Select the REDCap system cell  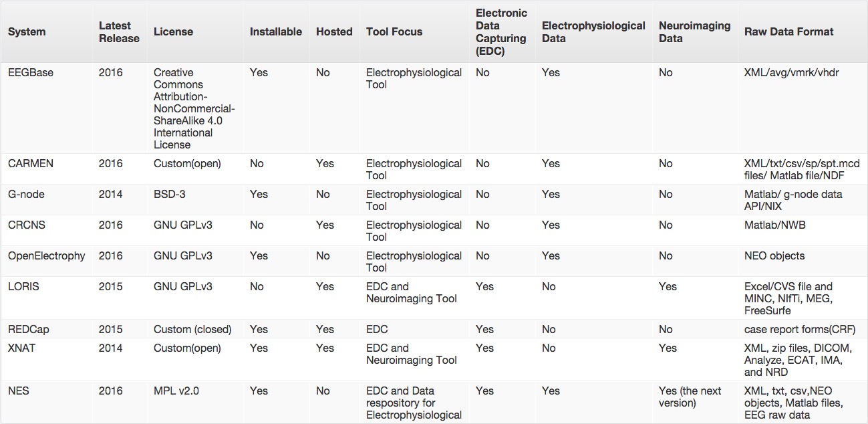coord(29,329)
